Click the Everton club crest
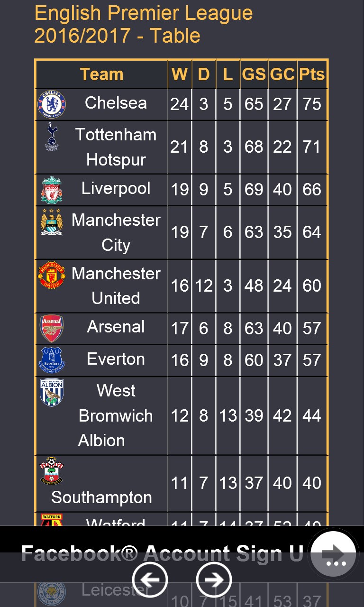 (52, 360)
